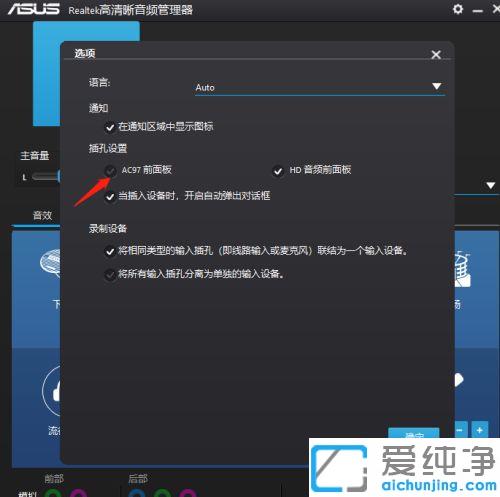Image resolution: width=500 pixels, height=497 pixels.
Task: Open the settings gear in the title bar
Action: coord(458,9)
